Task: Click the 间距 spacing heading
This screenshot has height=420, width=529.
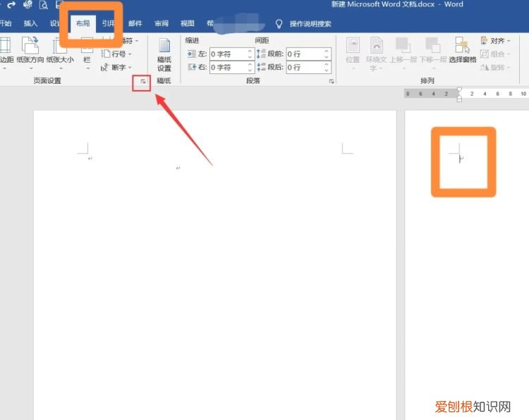Action: coord(262,40)
